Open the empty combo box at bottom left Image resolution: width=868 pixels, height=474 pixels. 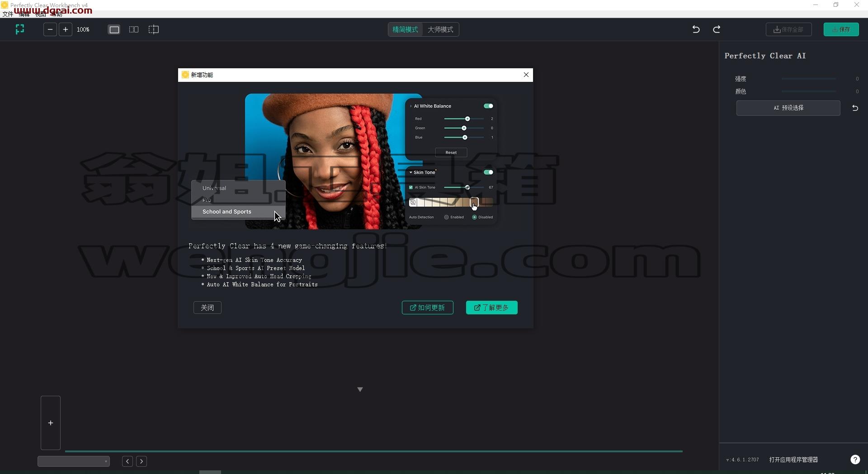pyautogui.click(x=74, y=461)
